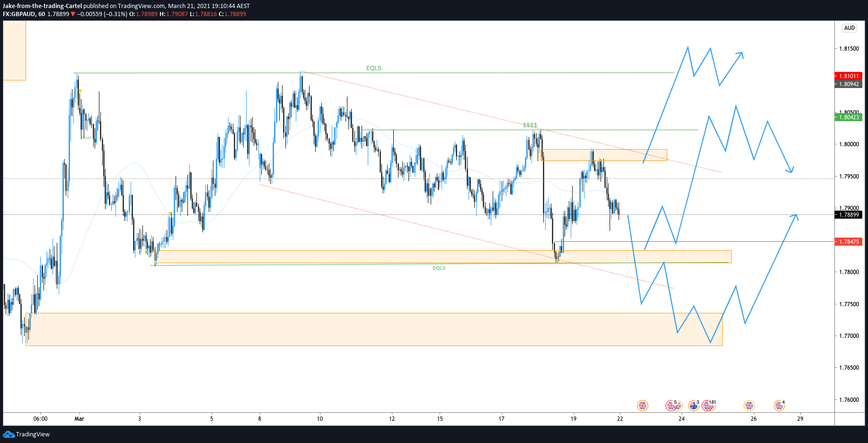
Task: Click the 17 date label on time axis
Action: (501, 418)
